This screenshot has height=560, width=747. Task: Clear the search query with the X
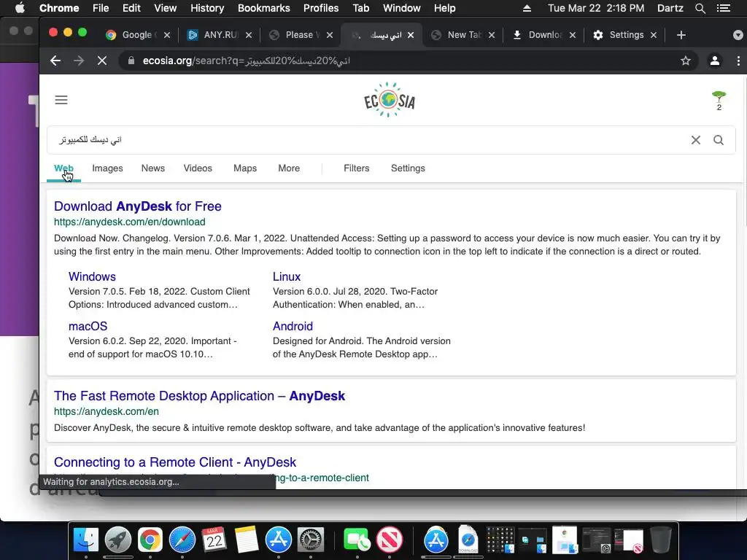pos(695,140)
